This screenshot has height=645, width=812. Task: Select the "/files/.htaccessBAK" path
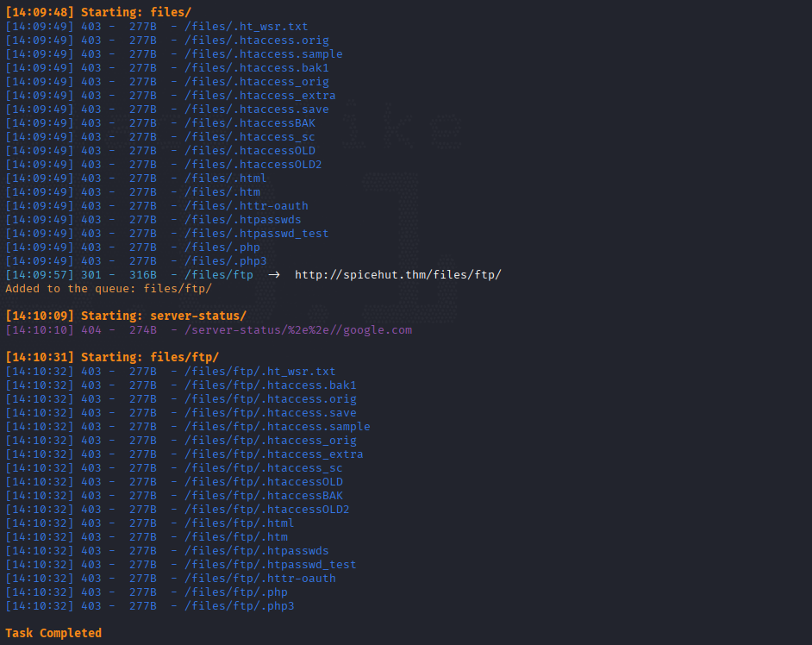250,123
